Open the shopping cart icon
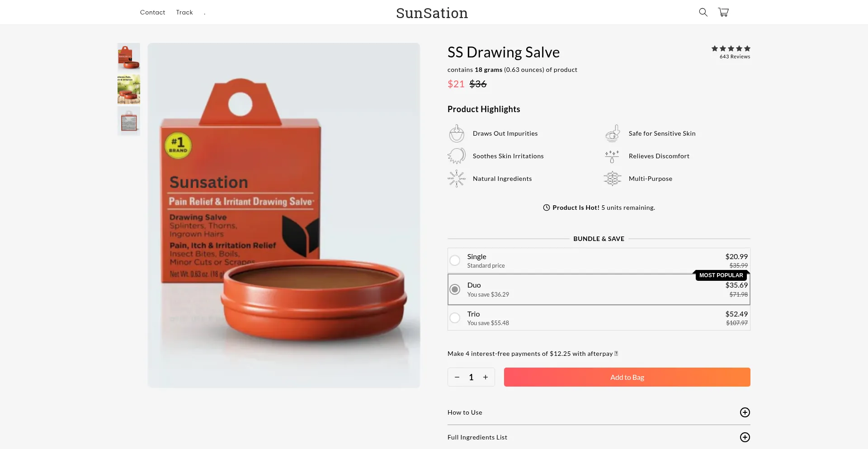 click(x=723, y=12)
